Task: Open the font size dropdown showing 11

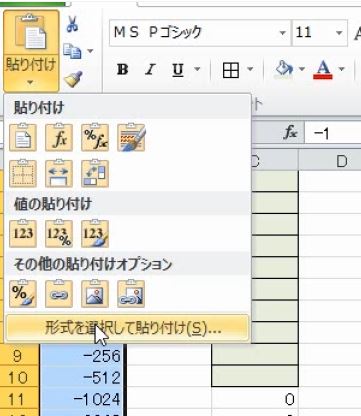Action: [x=339, y=33]
